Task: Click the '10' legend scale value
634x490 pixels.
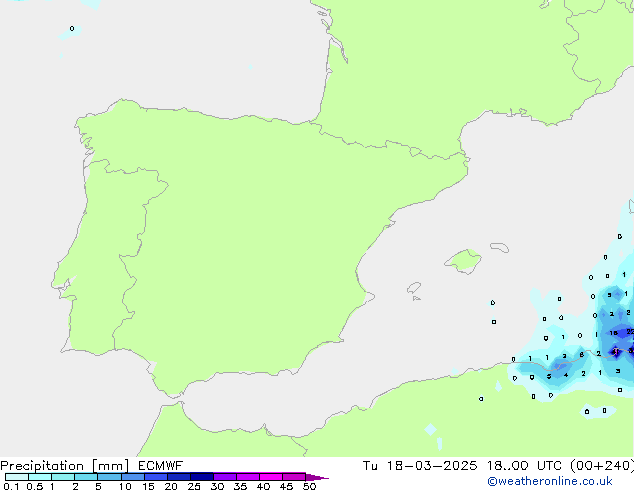Action: pyautogui.click(x=125, y=486)
